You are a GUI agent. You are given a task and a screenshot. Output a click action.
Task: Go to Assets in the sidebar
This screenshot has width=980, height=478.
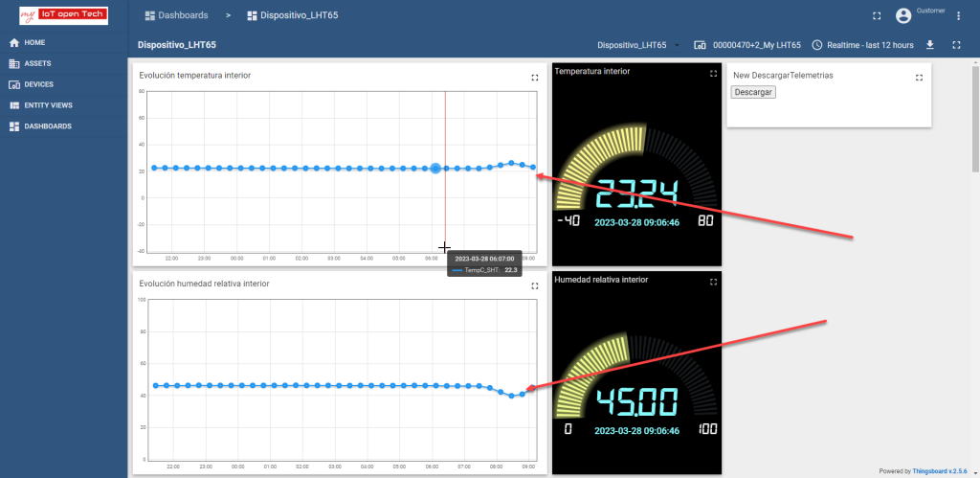[37, 63]
